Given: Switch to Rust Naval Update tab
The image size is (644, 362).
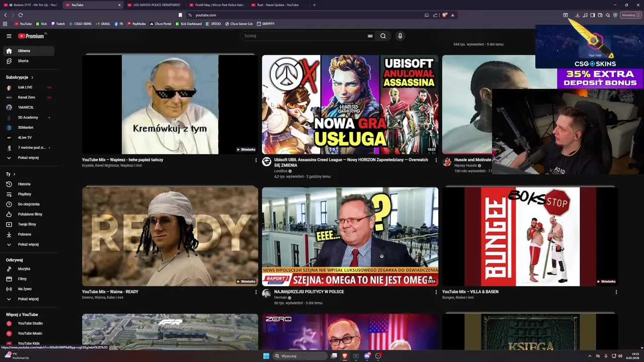Looking at the screenshot, I should (x=279, y=5).
